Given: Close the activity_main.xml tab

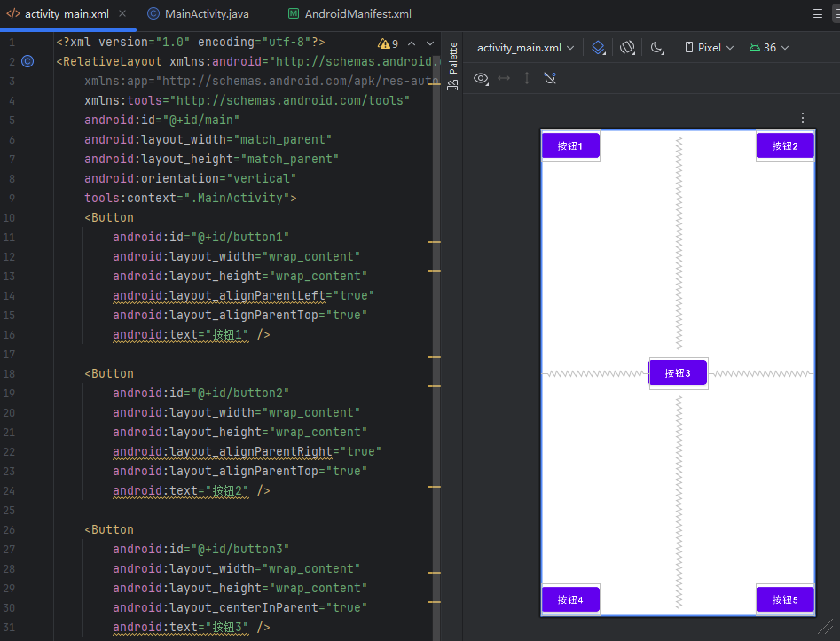Looking at the screenshot, I should (x=122, y=13).
